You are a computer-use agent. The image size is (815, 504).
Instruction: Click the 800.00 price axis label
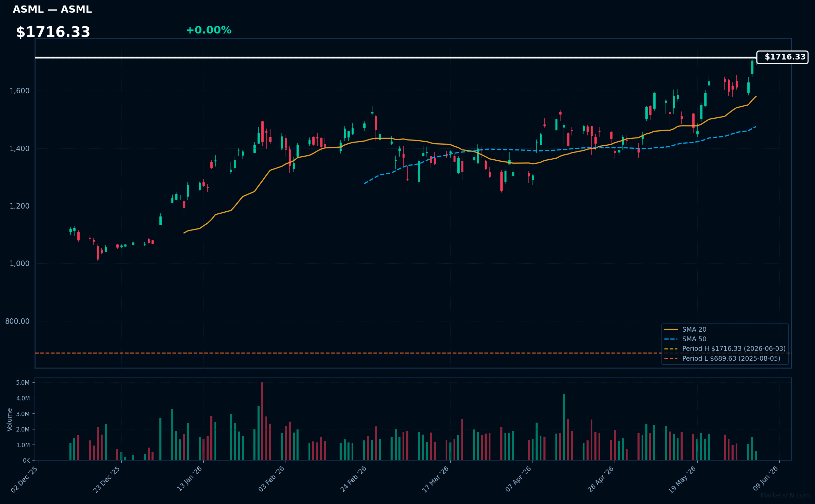[x=17, y=321]
